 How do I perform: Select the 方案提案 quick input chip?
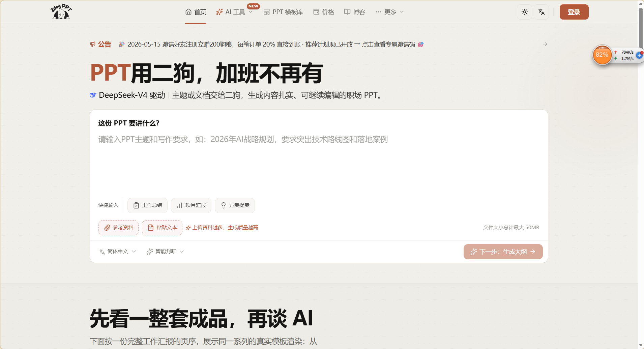235,205
